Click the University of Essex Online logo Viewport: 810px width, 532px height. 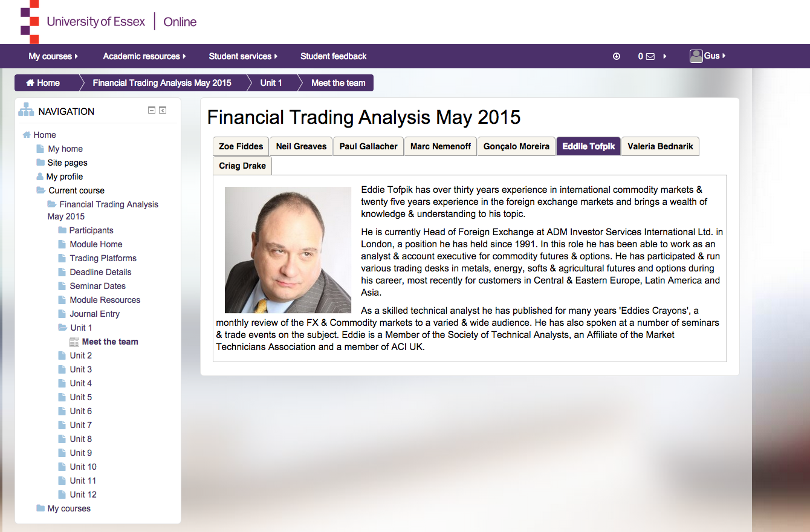pyautogui.click(x=109, y=22)
